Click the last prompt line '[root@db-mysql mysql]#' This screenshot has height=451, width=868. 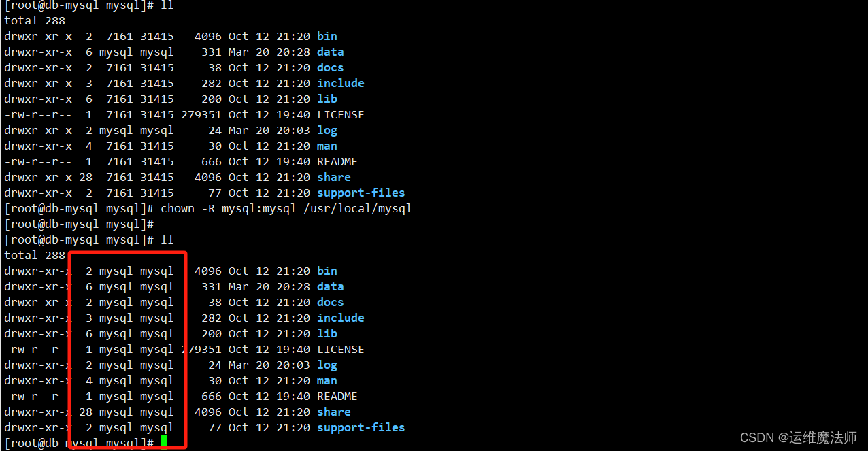[x=79, y=443]
